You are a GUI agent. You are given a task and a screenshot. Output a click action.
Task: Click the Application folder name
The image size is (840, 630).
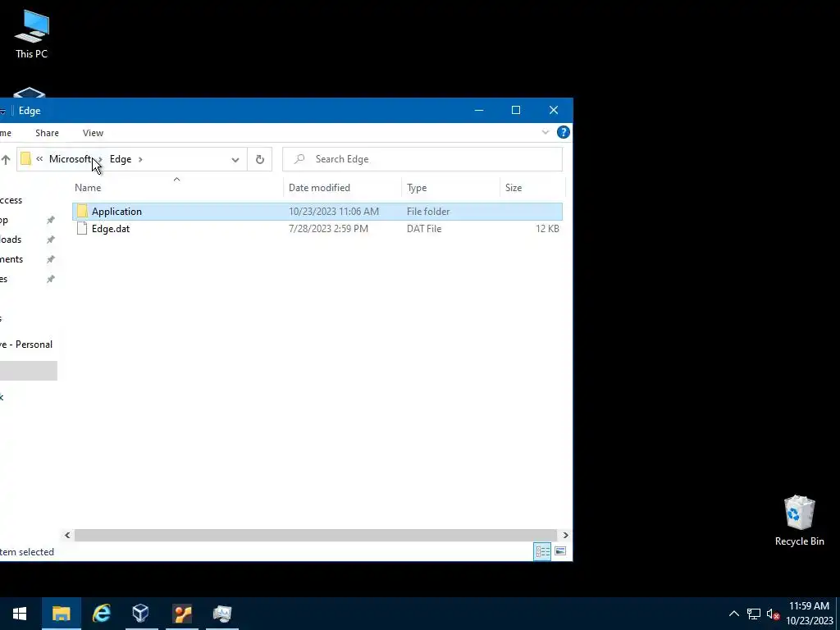(116, 212)
